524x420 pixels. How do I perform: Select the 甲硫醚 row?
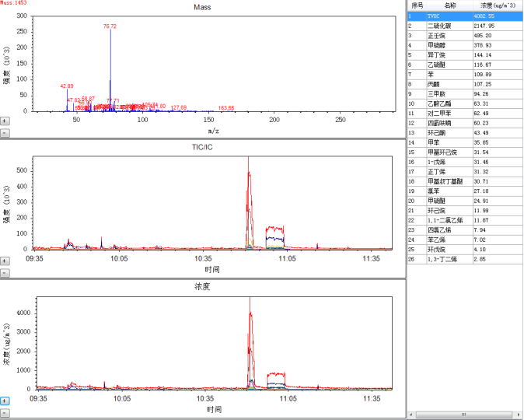click(x=465, y=201)
